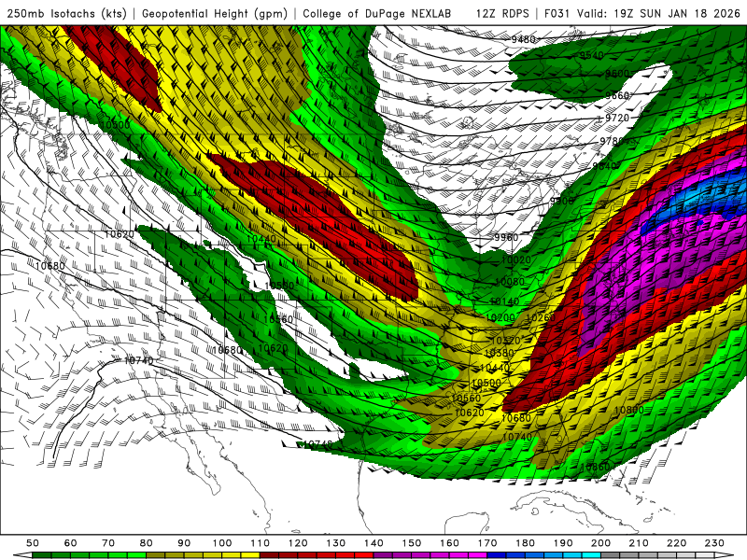Image resolution: width=747 pixels, height=560 pixels.
Task: Click the 200 value on the color scale
Action: click(600, 543)
